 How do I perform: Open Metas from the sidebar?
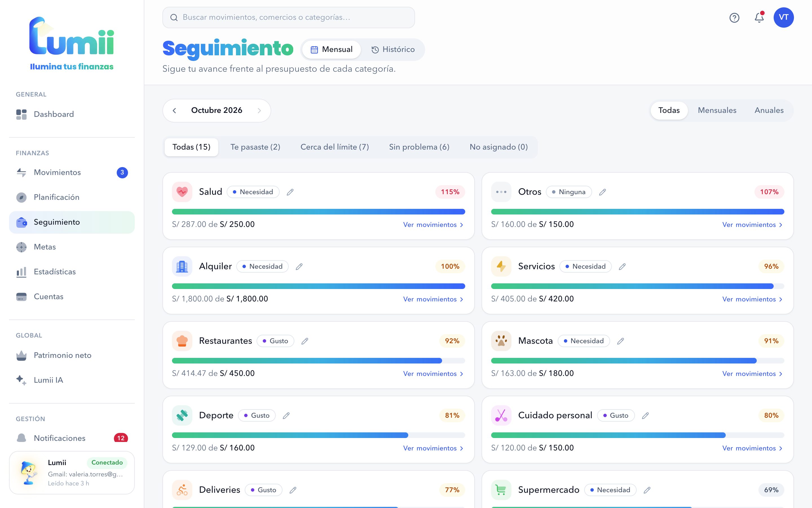[x=72, y=247]
